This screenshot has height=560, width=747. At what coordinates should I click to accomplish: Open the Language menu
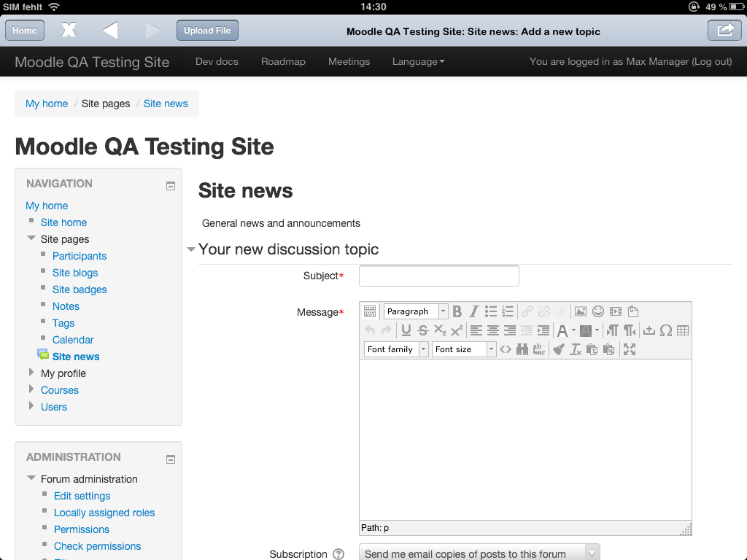[418, 62]
